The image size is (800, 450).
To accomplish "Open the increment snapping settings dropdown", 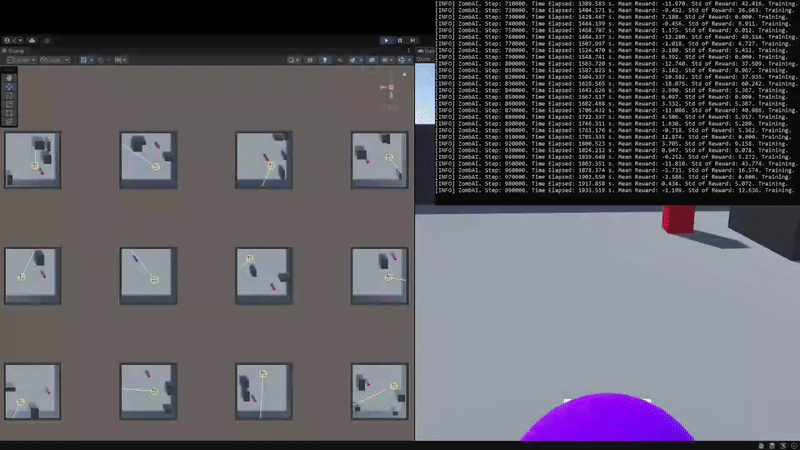I will click(121, 60).
